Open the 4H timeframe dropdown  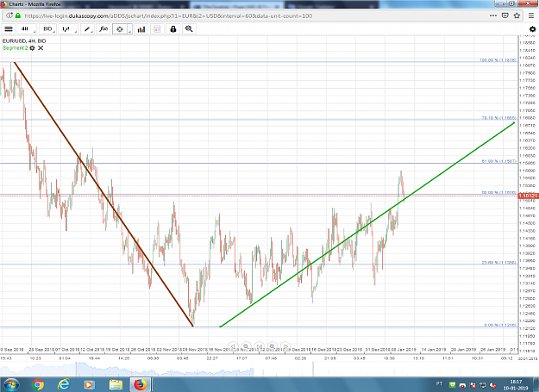(27, 29)
